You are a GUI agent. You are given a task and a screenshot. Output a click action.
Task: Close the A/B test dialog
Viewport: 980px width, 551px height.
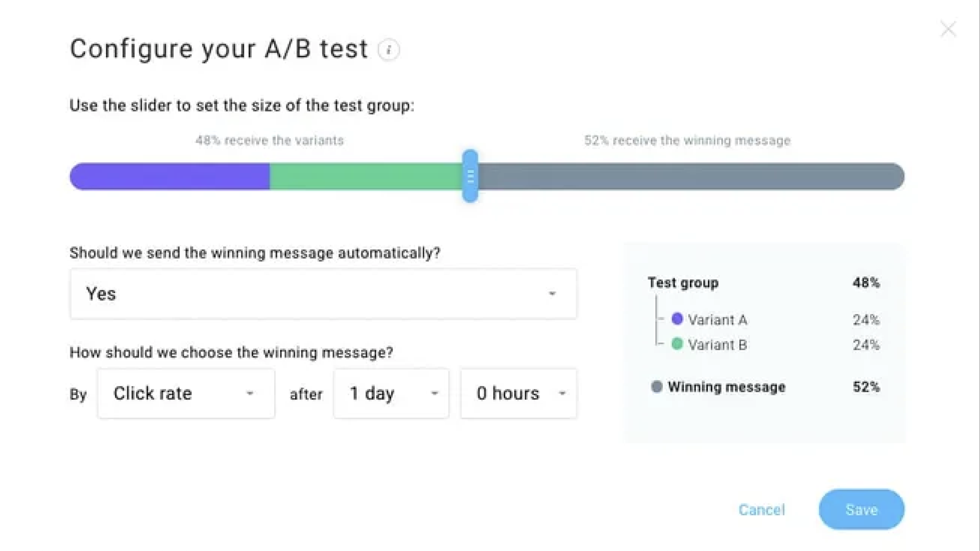click(x=948, y=29)
